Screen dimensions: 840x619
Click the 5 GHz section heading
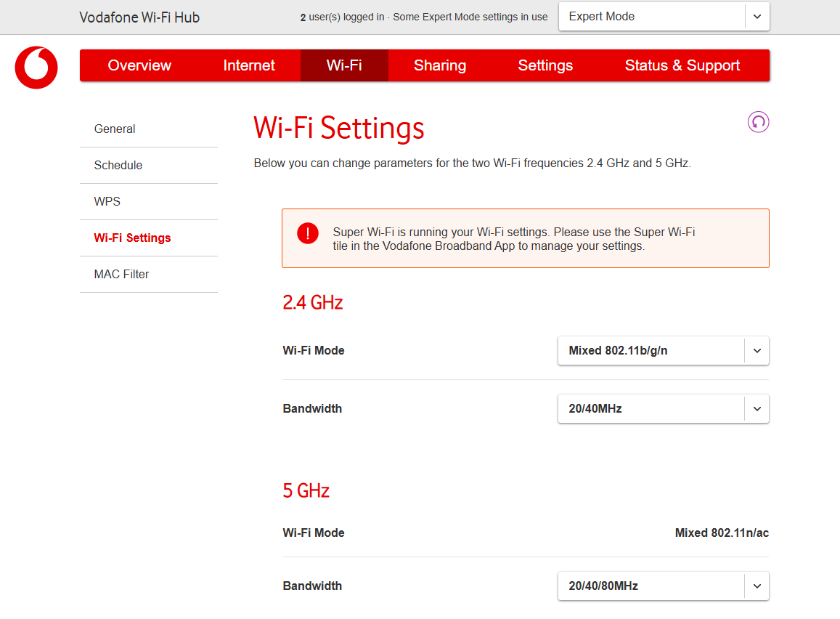click(x=306, y=491)
